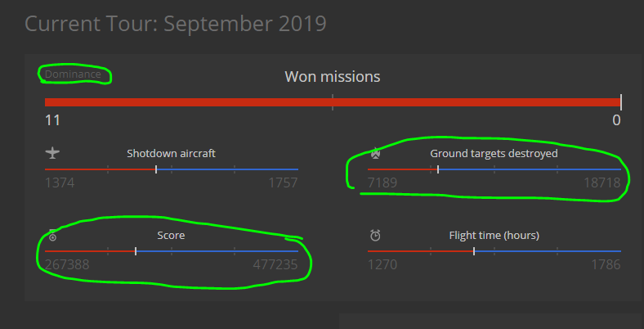Click the Ground targets destroyed balance bar

(x=494, y=169)
